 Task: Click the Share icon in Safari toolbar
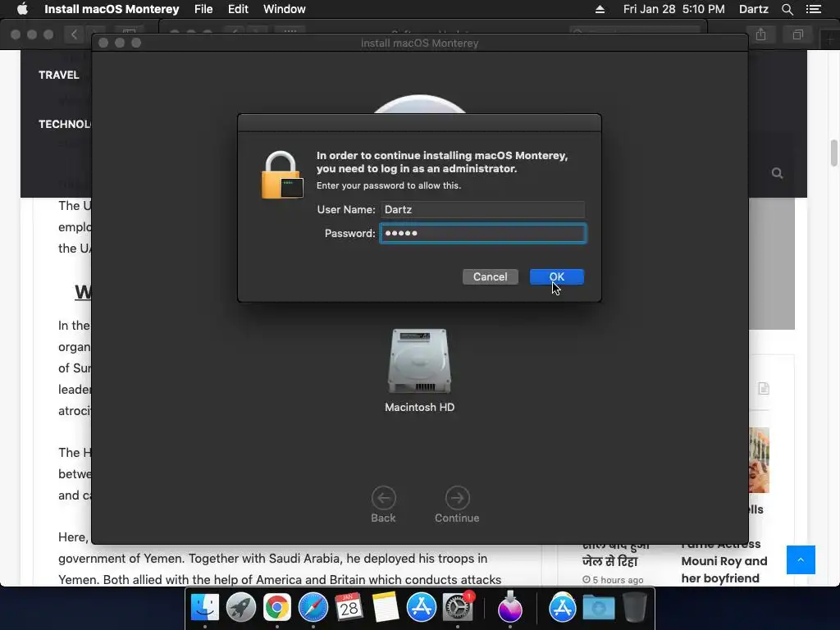pos(760,34)
